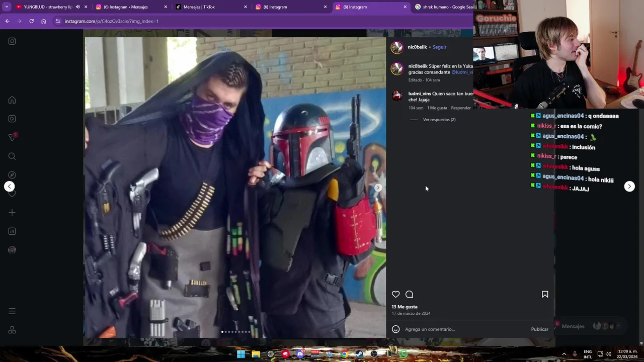The height and width of the screenshot is (362, 644).
Task: Show hidden system tray icons
Action: pos(563,354)
